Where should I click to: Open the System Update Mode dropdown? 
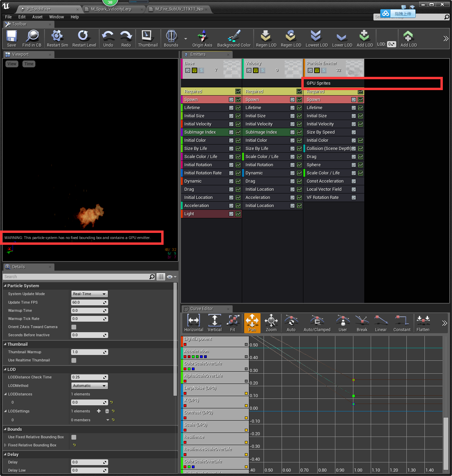click(89, 294)
